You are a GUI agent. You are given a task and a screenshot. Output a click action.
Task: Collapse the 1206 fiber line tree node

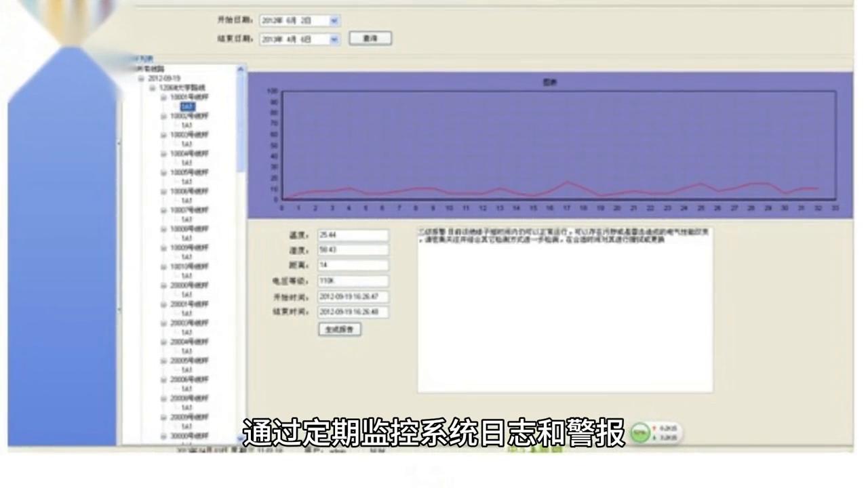(x=153, y=88)
